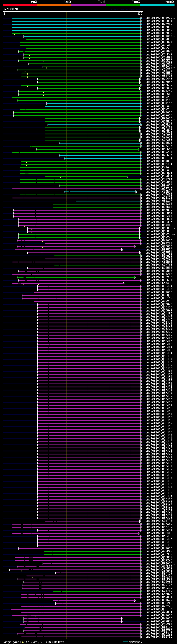
Task: Click the Large gaps legend text
Action: click(11, 642)
